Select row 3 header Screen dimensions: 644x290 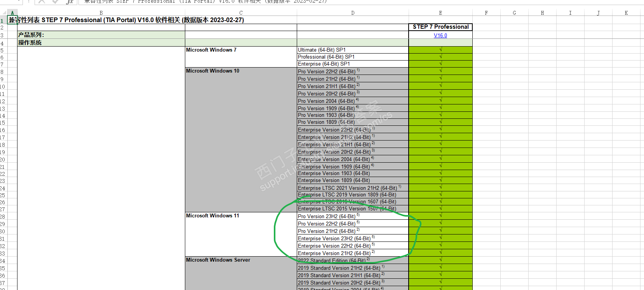tap(3, 35)
